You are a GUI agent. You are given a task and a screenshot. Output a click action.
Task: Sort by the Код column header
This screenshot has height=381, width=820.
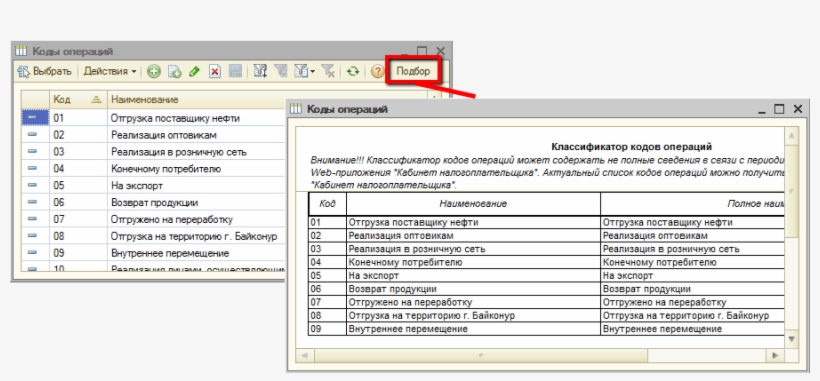point(78,99)
